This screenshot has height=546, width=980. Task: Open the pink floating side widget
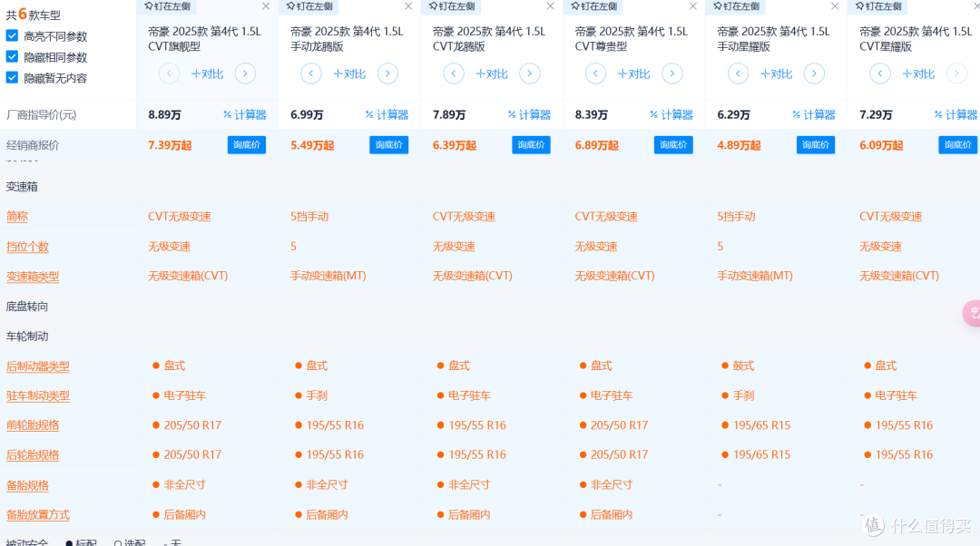pos(971,313)
